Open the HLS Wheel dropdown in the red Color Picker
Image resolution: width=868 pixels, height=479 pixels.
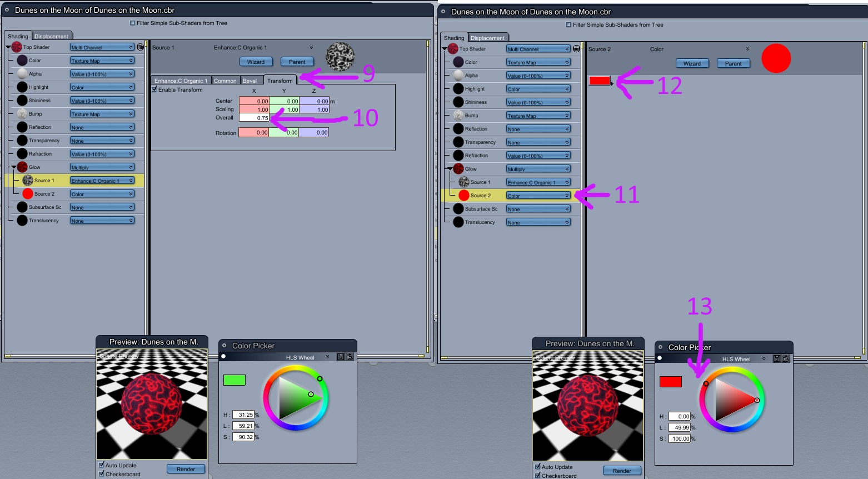click(744, 359)
